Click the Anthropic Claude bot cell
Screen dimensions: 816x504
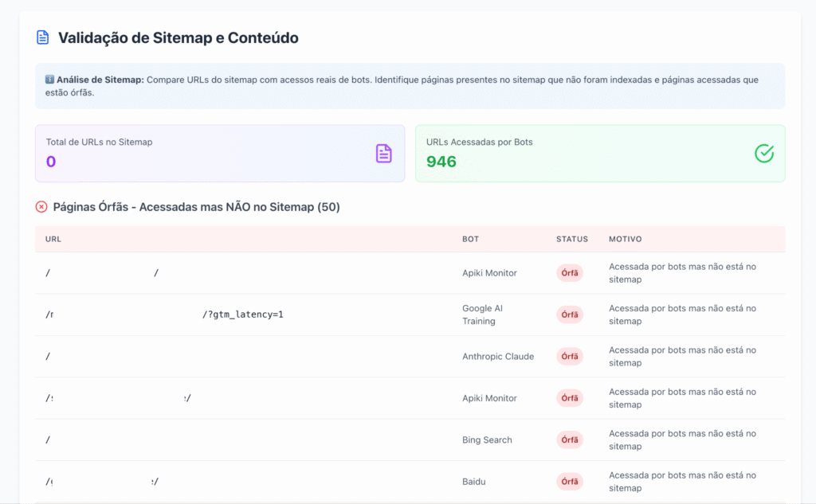point(498,356)
